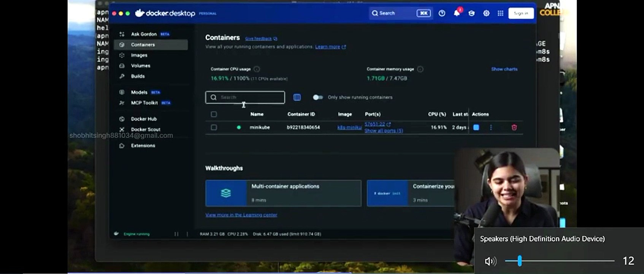Delete the minikube container
Screen dimensions: 644x274
pyautogui.click(x=514, y=127)
